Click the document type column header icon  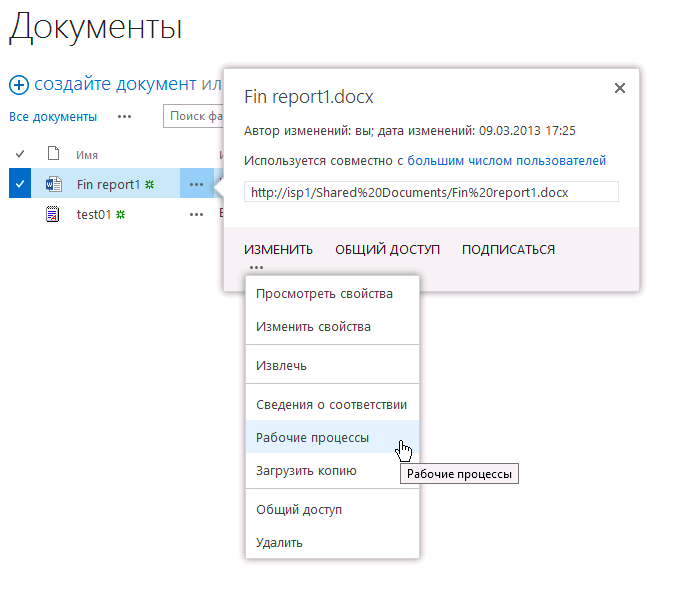coord(54,154)
